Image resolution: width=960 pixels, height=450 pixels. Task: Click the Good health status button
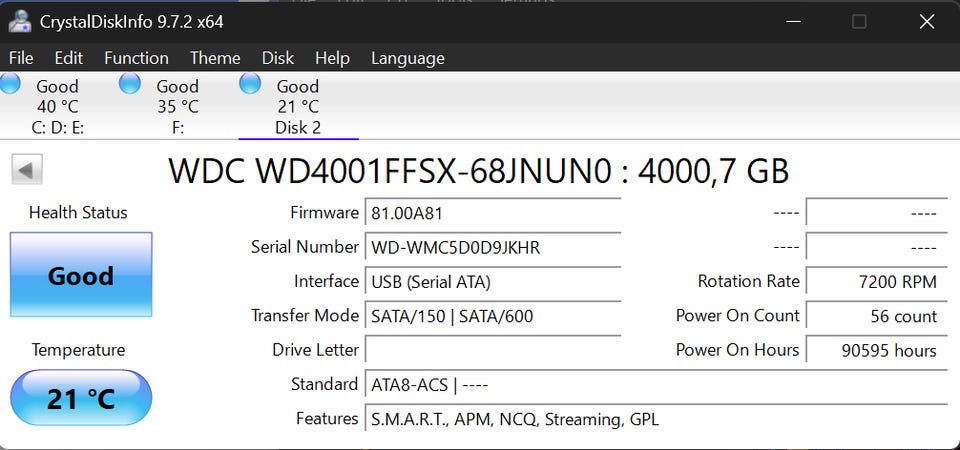coord(81,275)
